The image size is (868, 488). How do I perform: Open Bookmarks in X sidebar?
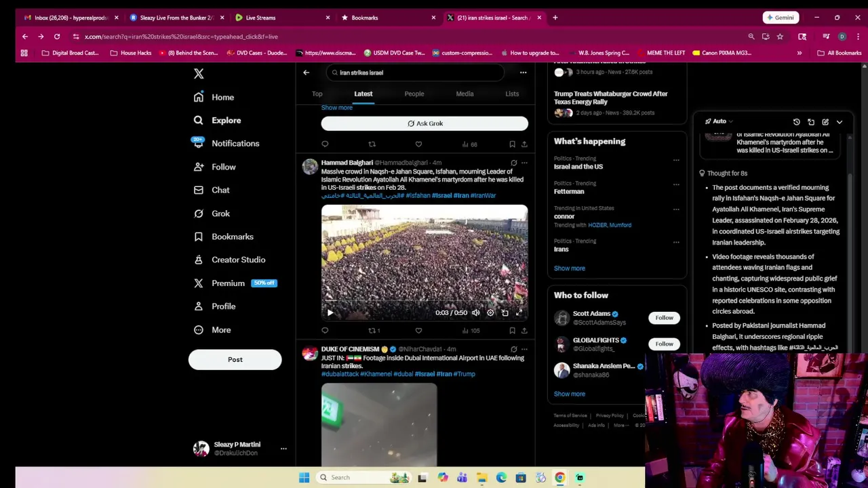coord(223,237)
